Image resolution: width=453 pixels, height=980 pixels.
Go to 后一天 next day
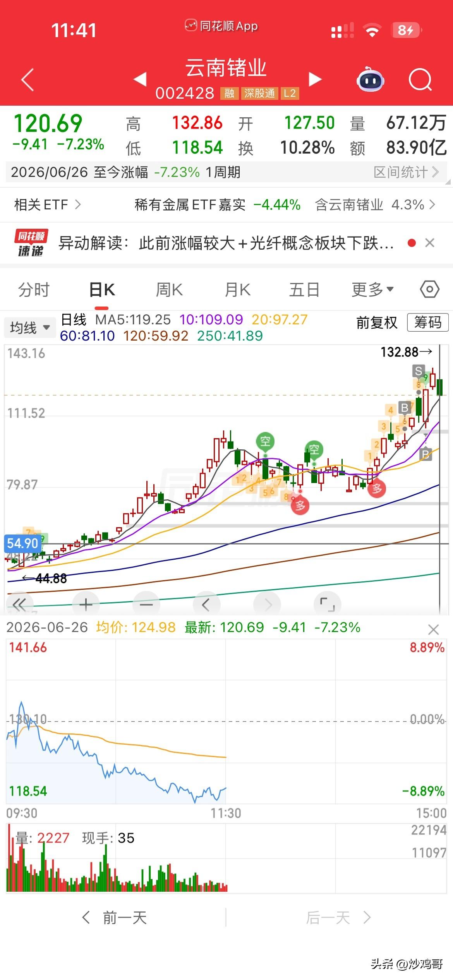click(x=338, y=918)
